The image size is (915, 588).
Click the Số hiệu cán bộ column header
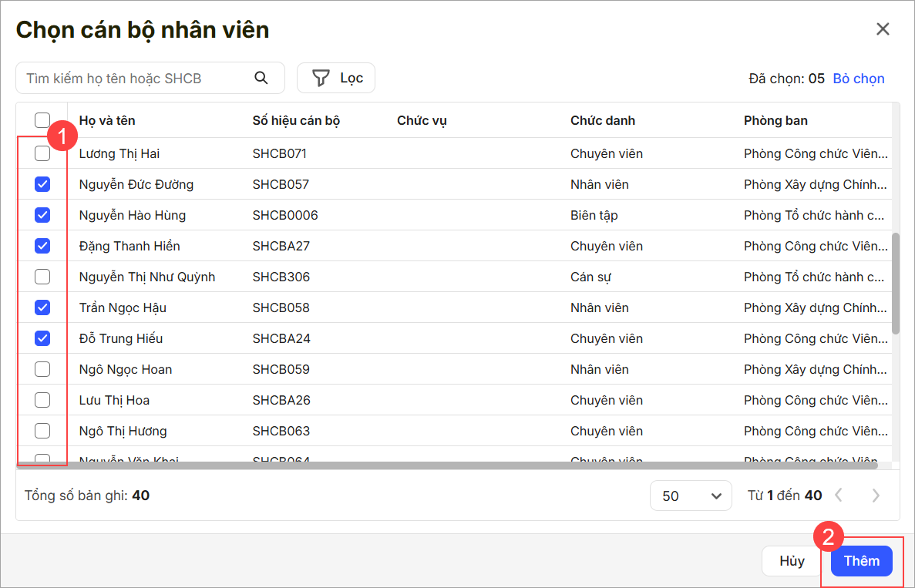pyautogui.click(x=296, y=120)
